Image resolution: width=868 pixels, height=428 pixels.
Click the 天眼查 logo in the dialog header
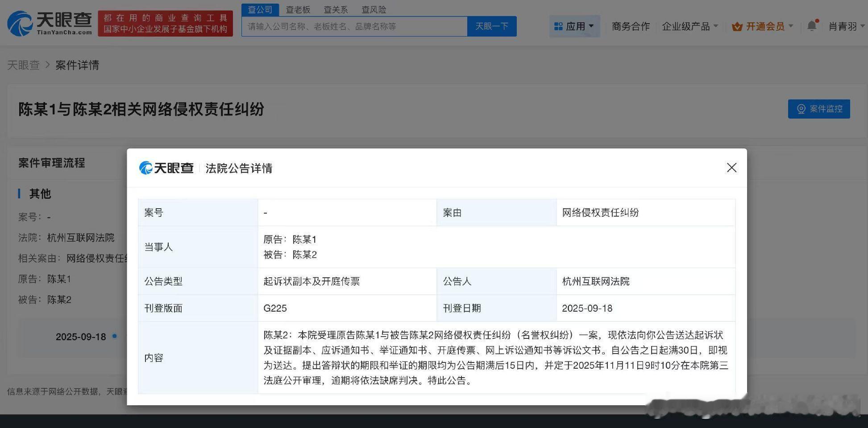(166, 168)
